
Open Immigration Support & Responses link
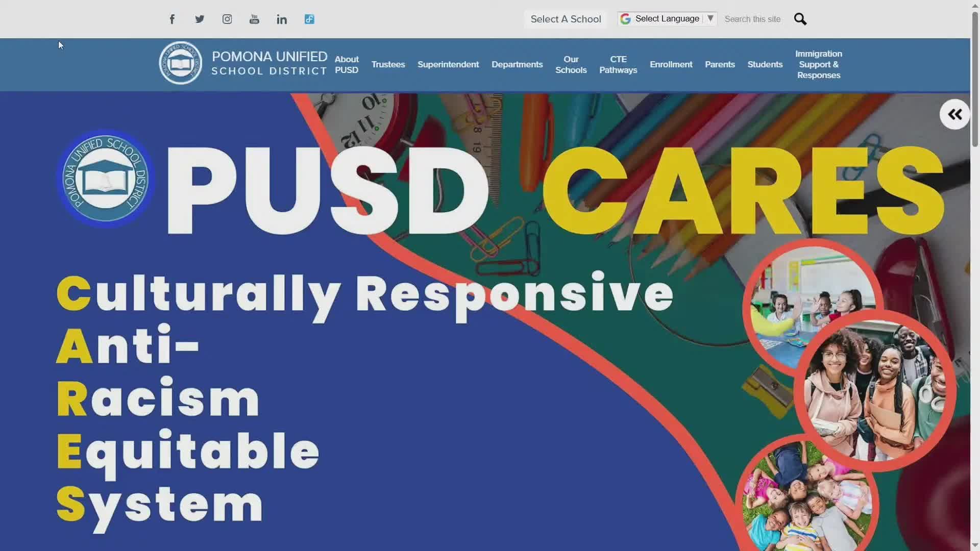[818, 65]
